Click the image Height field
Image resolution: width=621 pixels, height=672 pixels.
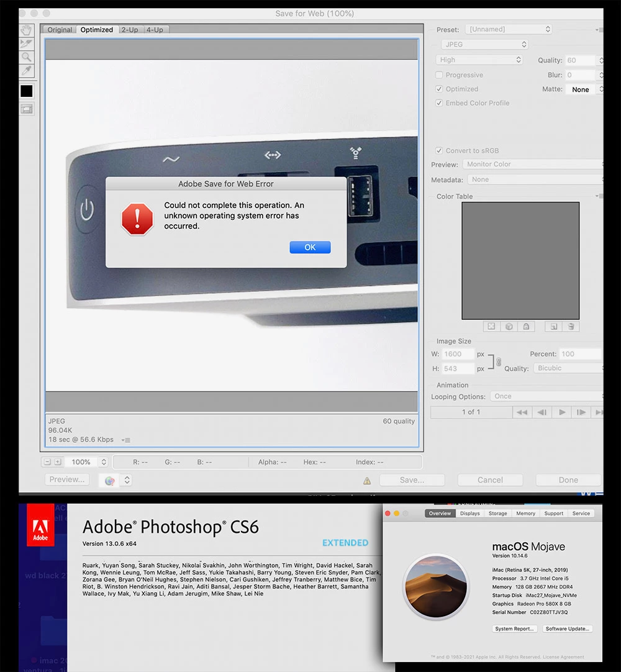click(x=458, y=368)
